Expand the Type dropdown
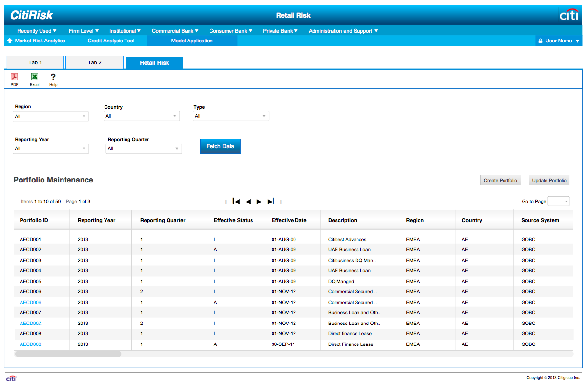The width and height of the screenshot is (588, 385). (231, 116)
